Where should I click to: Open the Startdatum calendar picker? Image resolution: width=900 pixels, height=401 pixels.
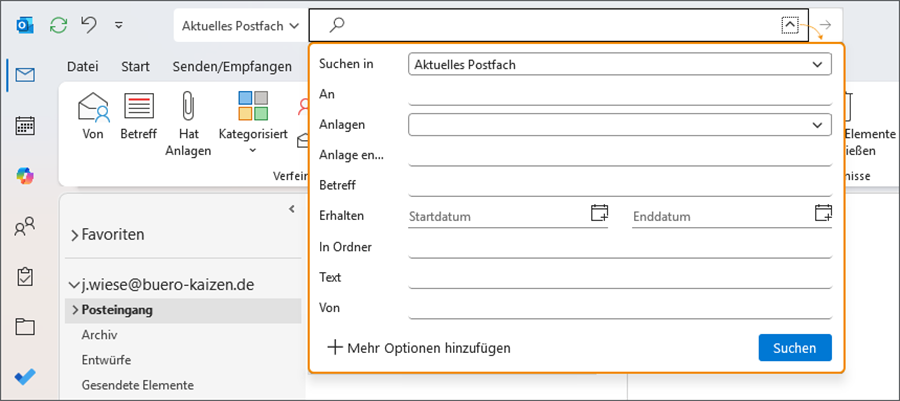(x=599, y=212)
